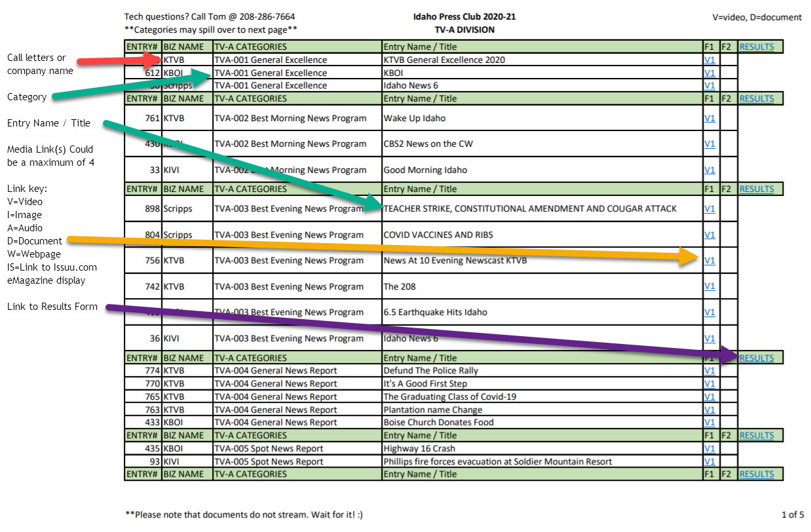
Task: Select the title 'KTVB General Excellence 2020'
Action: 444,60
